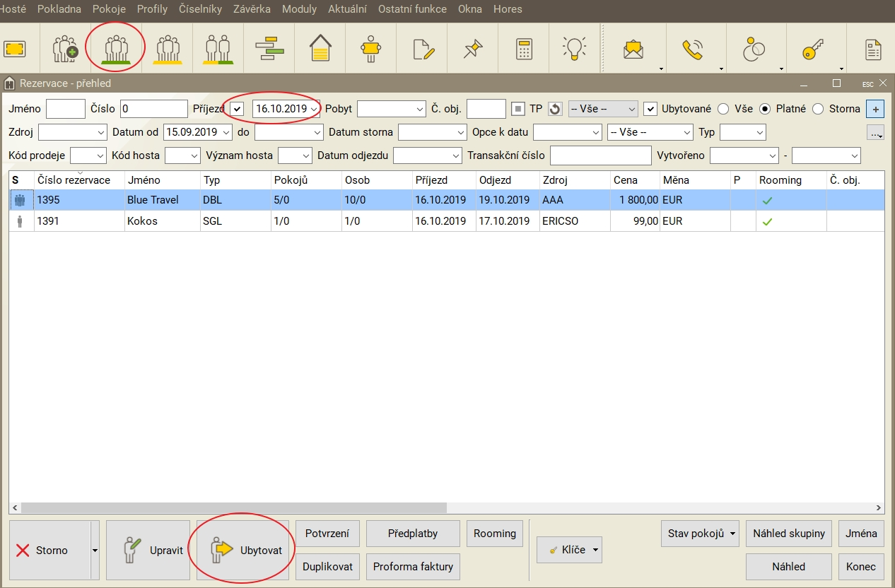Image resolution: width=895 pixels, height=588 pixels.
Task: Open the Závěrka menu
Action: [252, 9]
